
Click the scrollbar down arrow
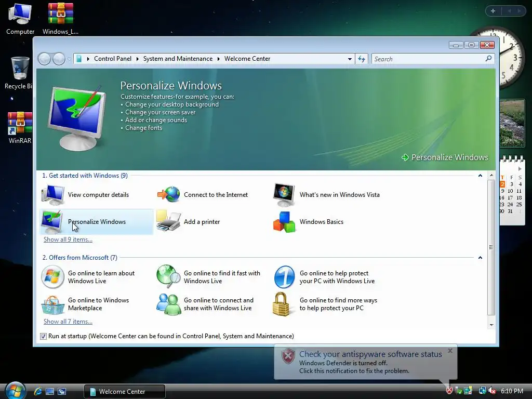click(x=491, y=325)
